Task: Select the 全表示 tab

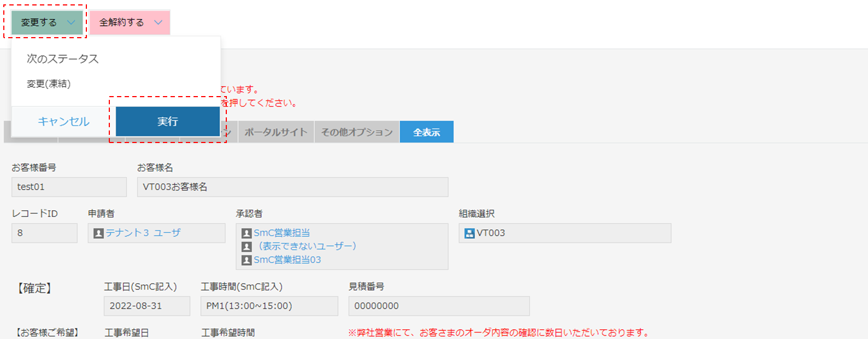Action: pos(426,132)
